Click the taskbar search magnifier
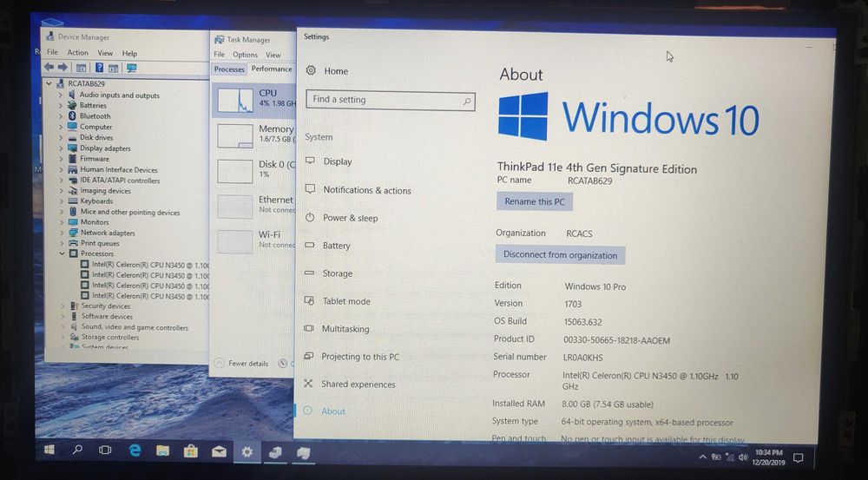The image size is (868, 480). [77, 450]
